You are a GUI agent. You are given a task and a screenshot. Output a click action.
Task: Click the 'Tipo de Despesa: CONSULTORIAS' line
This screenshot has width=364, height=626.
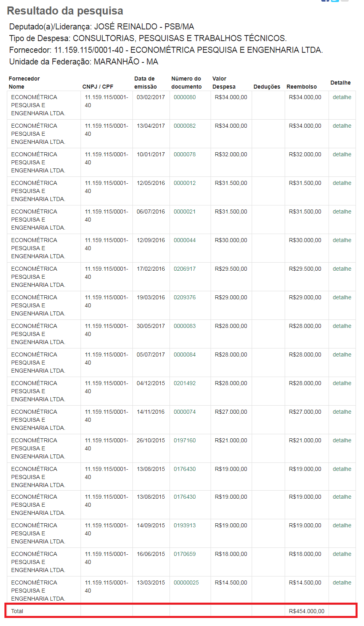click(x=148, y=38)
